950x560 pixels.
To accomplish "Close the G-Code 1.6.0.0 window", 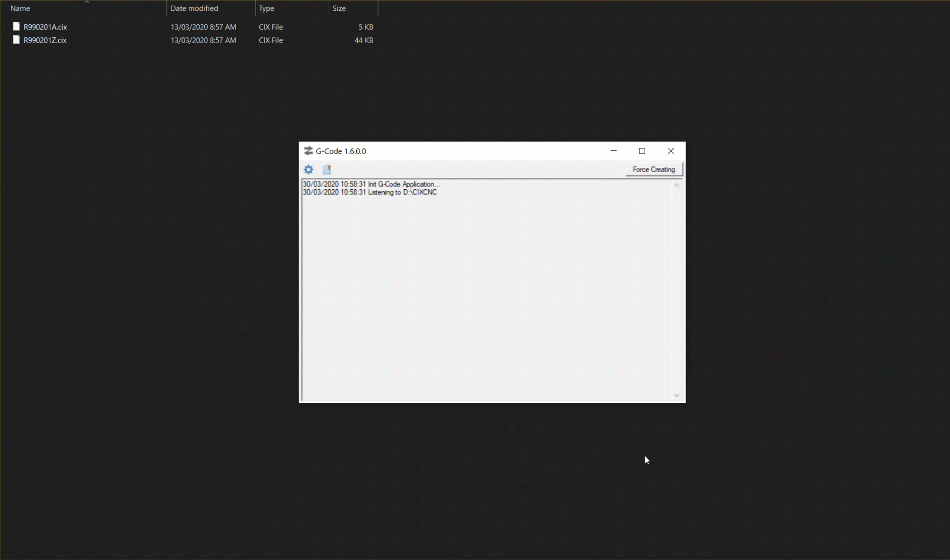I will pyautogui.click(x=671, y=151).
